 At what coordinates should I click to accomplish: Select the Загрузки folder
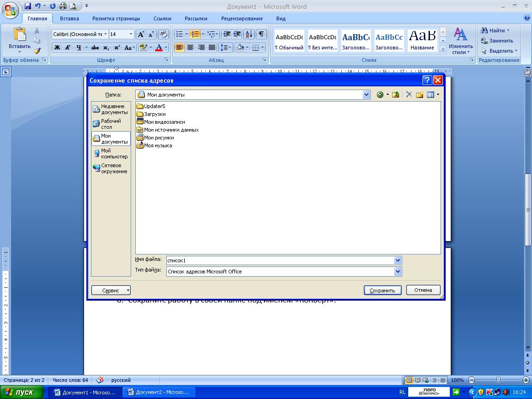(x=151, y=114)
